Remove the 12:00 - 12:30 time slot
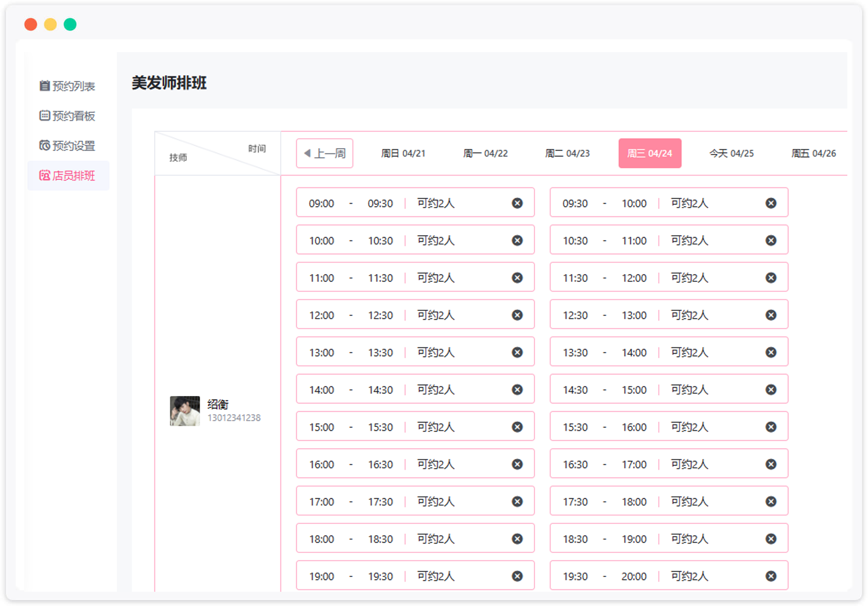This screenshot has height=607, width=868. tap(517, 315)
